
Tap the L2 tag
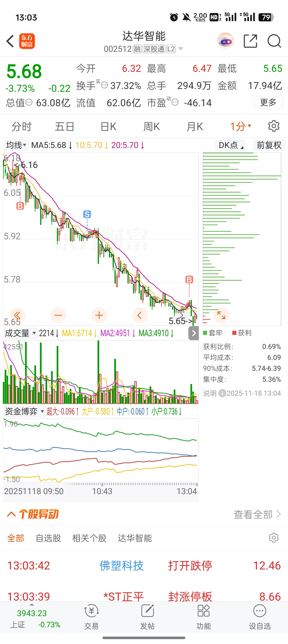tap(171, 49)
